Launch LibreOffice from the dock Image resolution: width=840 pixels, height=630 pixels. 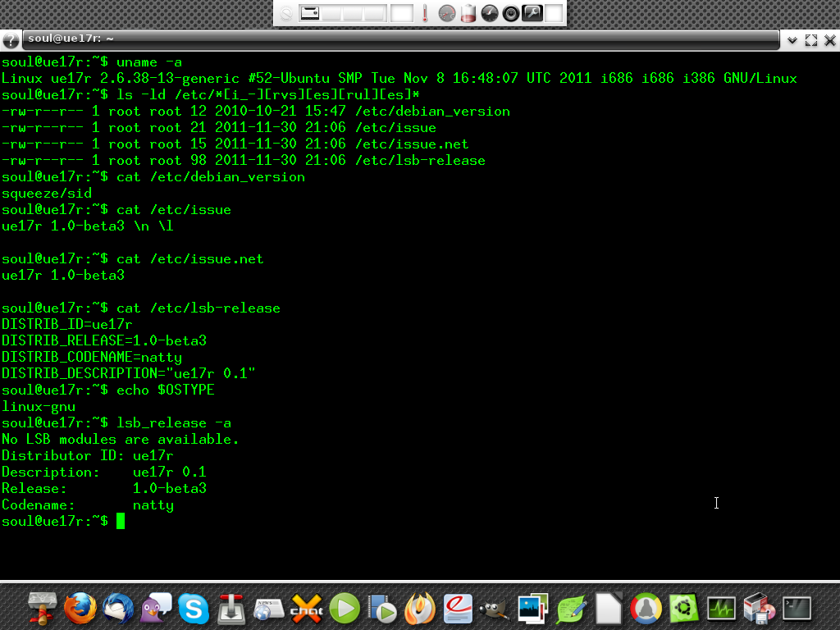(x=609, y=609)
